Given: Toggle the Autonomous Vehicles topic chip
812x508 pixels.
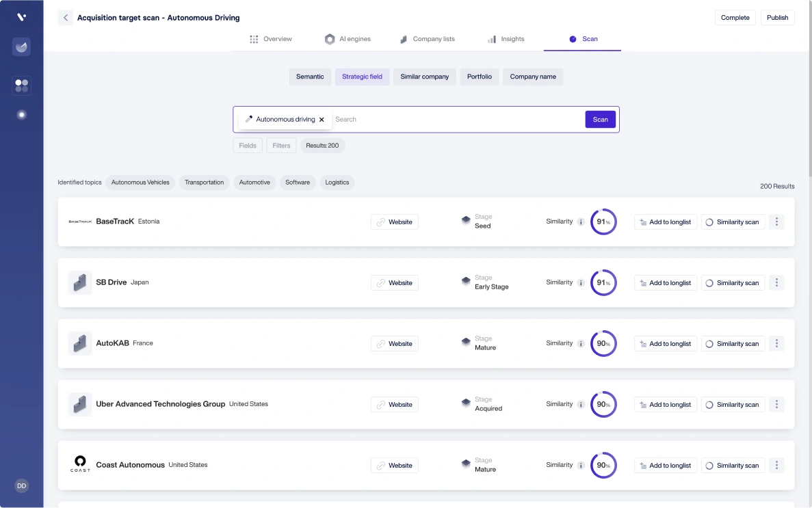Looking at the screenshot, I should 140,183.
